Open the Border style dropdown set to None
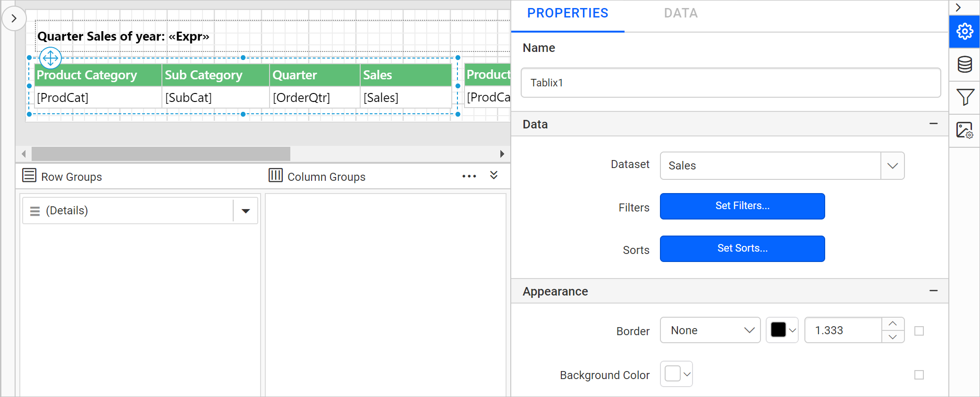This screenshot has height=397, width=980. [710, 330]
